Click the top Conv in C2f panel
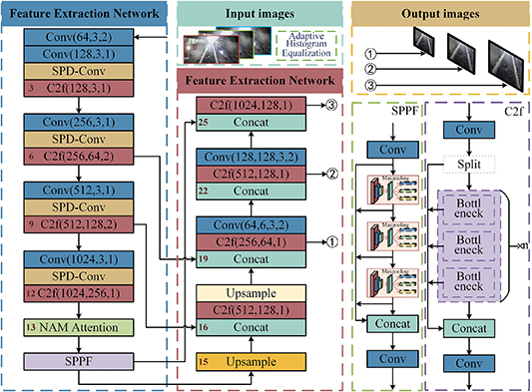532x392 pixels. [x=469, y=130]
